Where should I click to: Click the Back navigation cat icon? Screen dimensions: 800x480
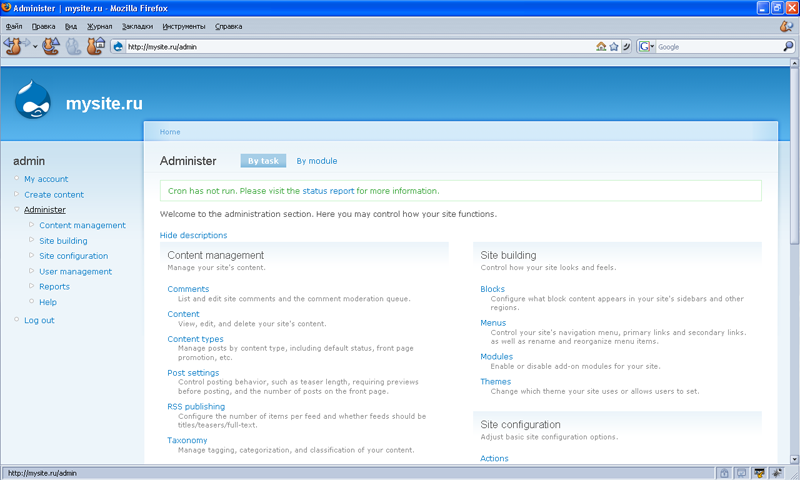tap(12, 46)
